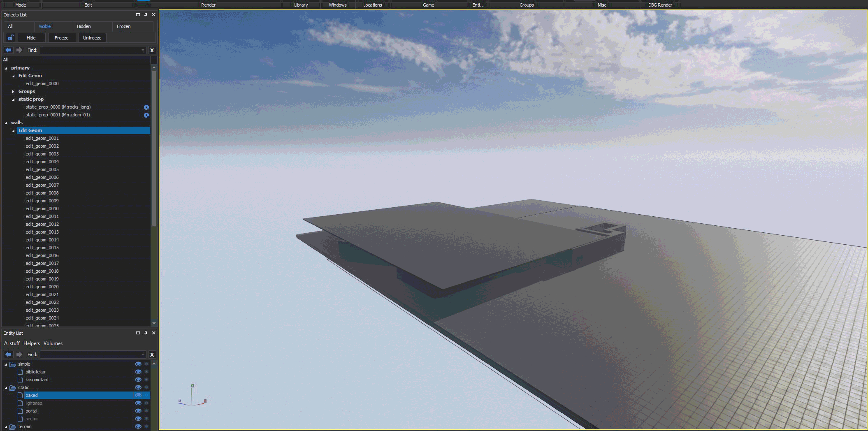The height and width of the screenshot is (431, 868).
Task: Click the blue back arrow in Objects List find bar
Action: tap(8, 50)
